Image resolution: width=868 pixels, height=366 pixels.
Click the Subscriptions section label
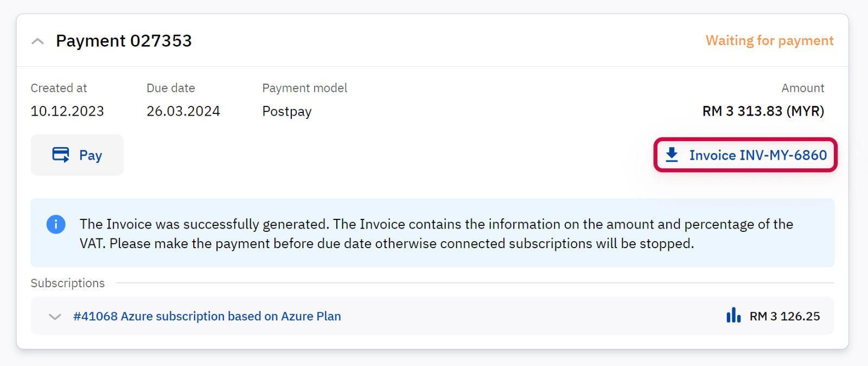[x=68, y=283]
